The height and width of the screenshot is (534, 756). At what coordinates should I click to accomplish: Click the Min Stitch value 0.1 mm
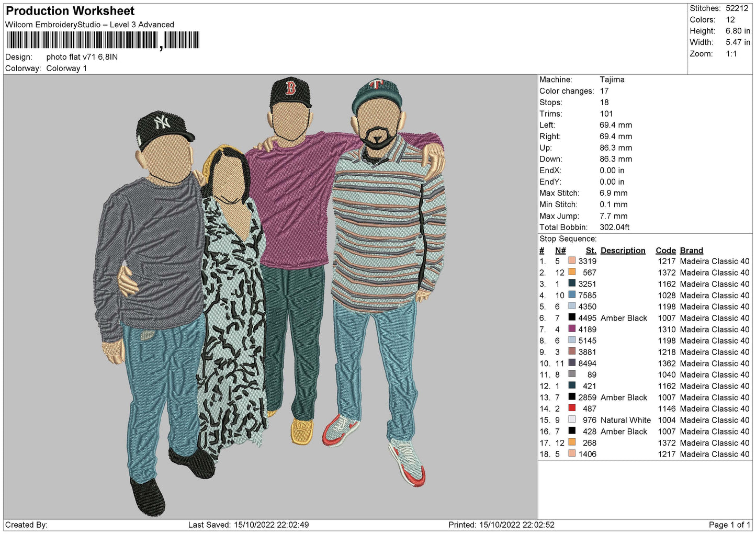[614, 204]
